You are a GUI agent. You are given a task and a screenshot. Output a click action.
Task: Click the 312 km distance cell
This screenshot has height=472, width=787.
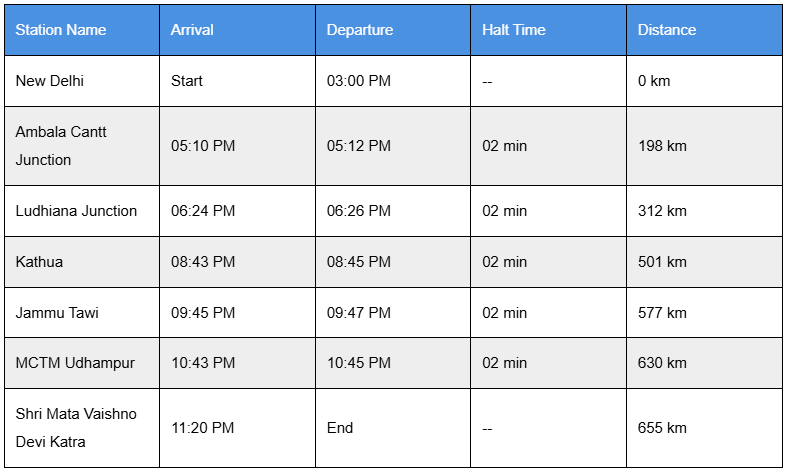click(662, 211)
